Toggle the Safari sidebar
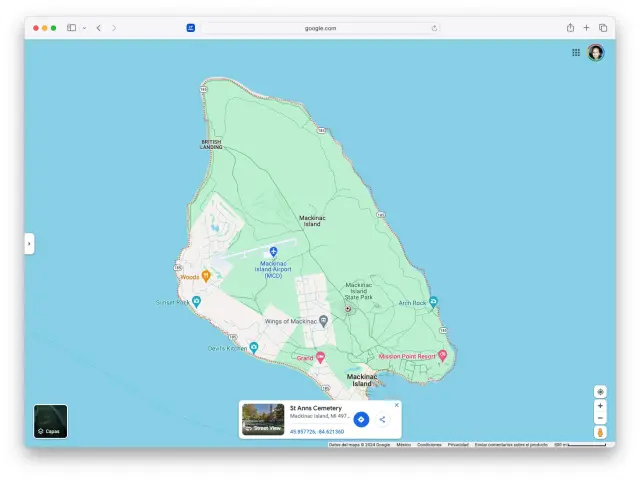The height and width of the screenshot is (480, 640). [71, 28]
